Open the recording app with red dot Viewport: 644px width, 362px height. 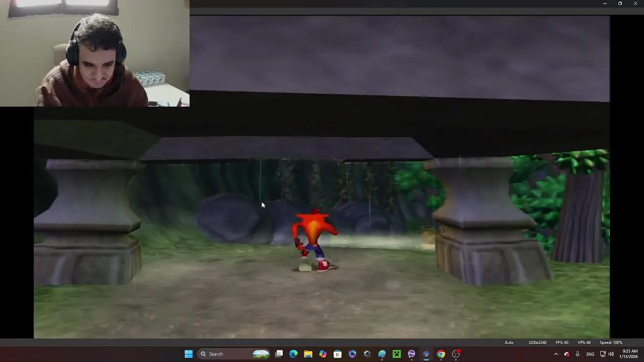pos(456,354)
